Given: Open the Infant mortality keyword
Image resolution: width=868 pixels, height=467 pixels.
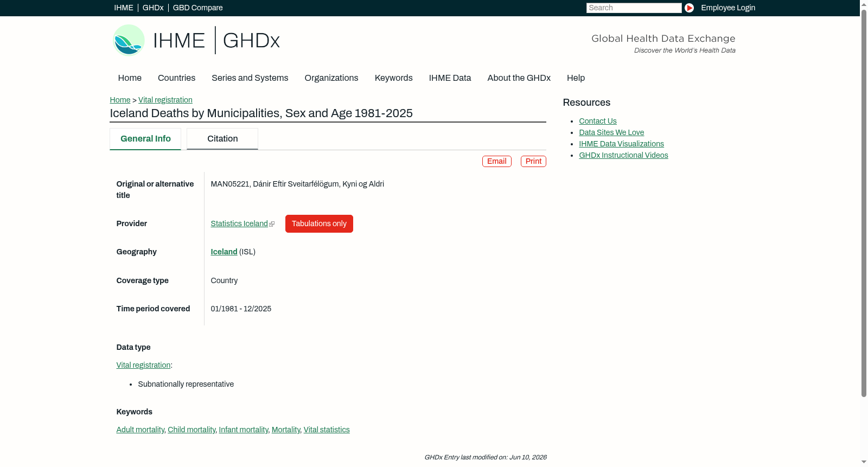Looking at the screenshot, I should coord(244,430).
